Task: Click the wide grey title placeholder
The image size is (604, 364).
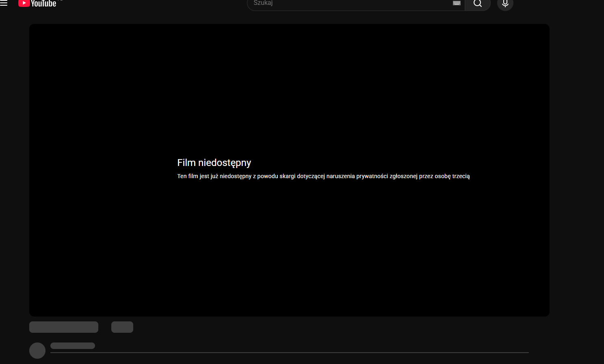Action: click(64, 327)
